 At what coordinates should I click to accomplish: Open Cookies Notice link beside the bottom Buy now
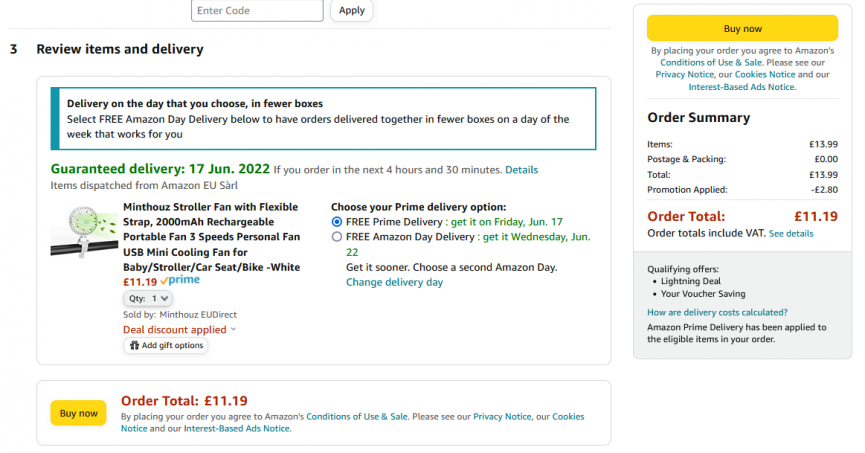[568, 417]
